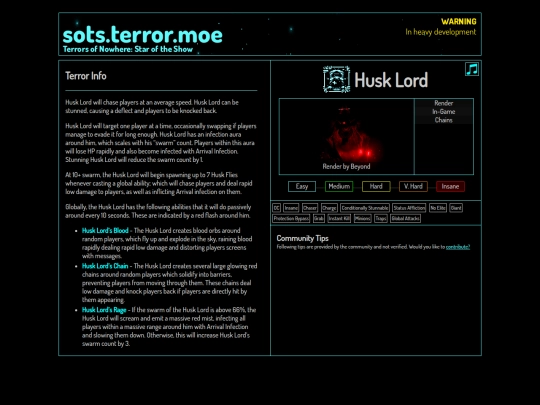Click the Husk Lord emblem icon
The image size is (540, 405).
click(336, 80)
